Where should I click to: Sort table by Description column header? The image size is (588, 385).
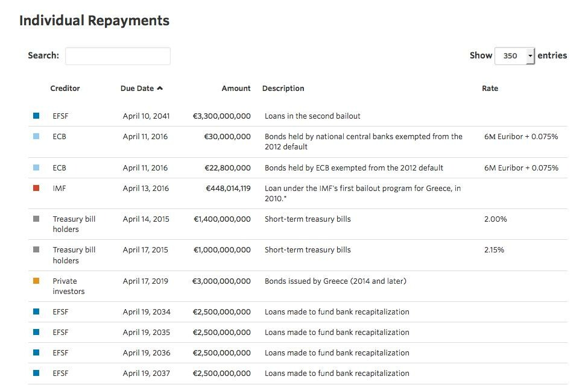(283, 89)
